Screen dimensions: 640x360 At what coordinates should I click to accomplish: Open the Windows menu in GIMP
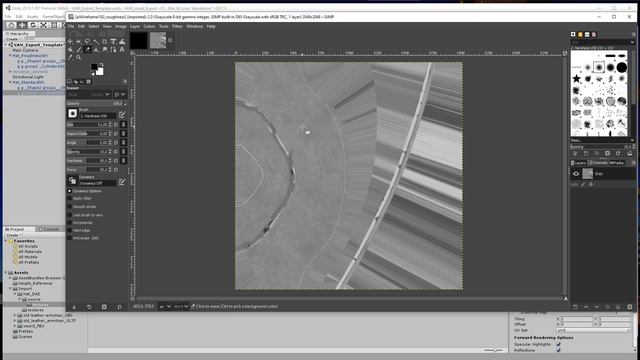point(195,26)
